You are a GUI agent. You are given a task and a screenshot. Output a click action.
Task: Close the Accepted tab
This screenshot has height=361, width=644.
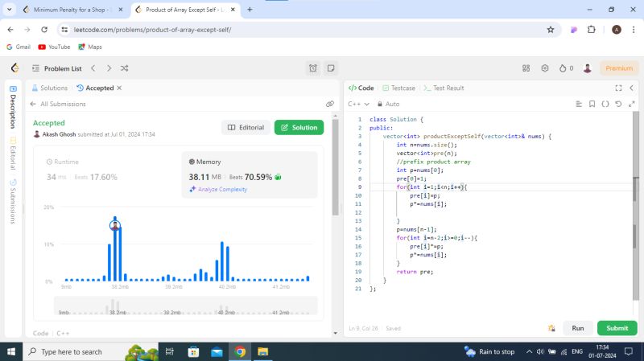point(119,88)
